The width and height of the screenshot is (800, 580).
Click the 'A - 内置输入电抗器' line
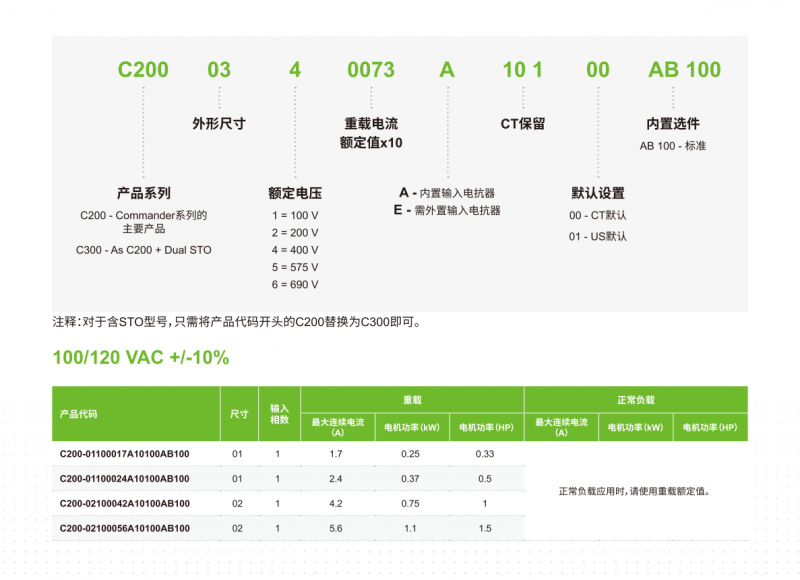pos(447,193)
